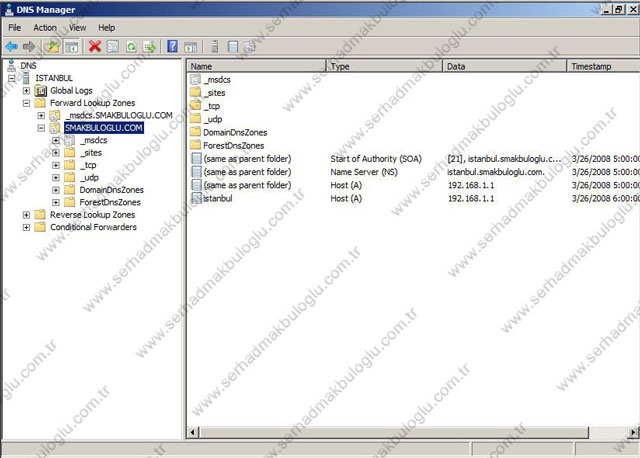Click the blue Help question mark icon
Viewport: 640px width, 458px height.
173,47
